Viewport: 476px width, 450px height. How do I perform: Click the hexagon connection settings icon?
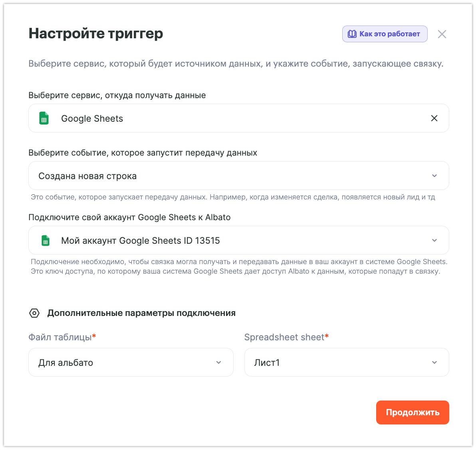pos(34,313)
